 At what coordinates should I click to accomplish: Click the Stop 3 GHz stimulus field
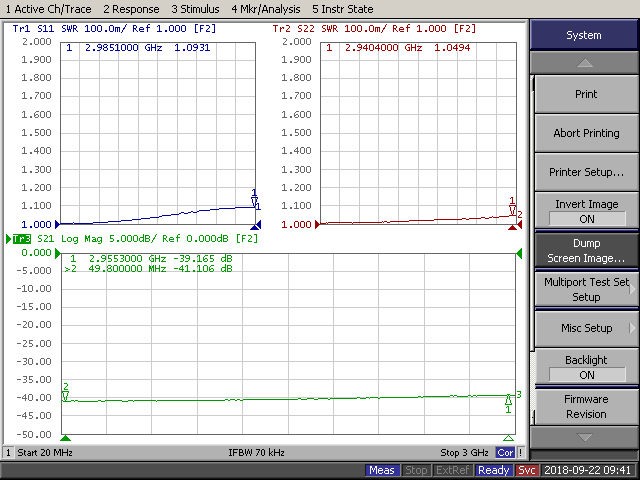[x=464, y=453]
